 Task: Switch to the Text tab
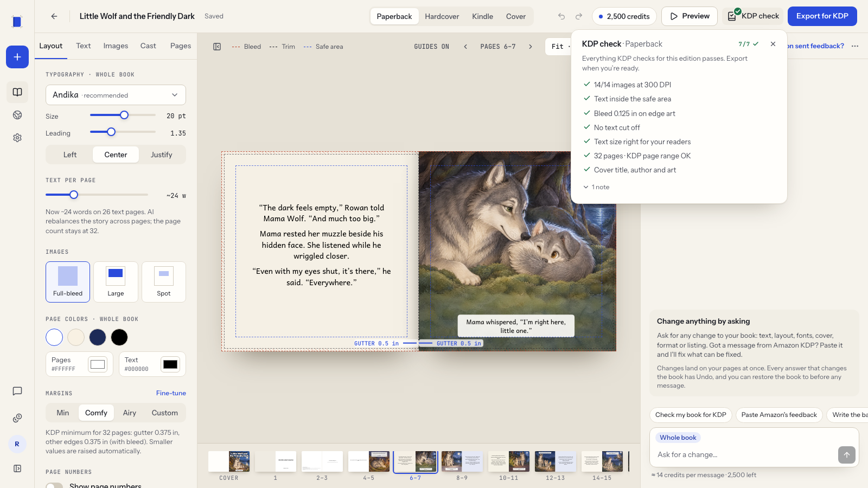pyautogui.click(x=84, y=46)
